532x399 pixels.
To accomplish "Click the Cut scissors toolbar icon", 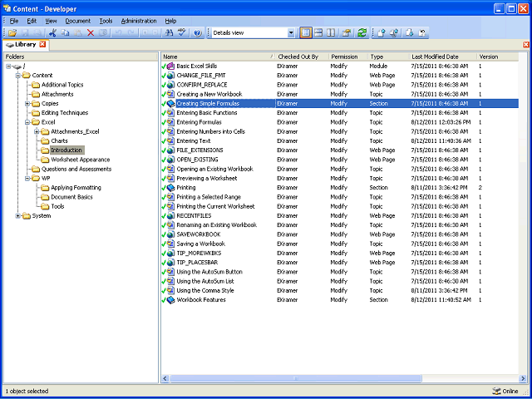I will tap(52, 33).
